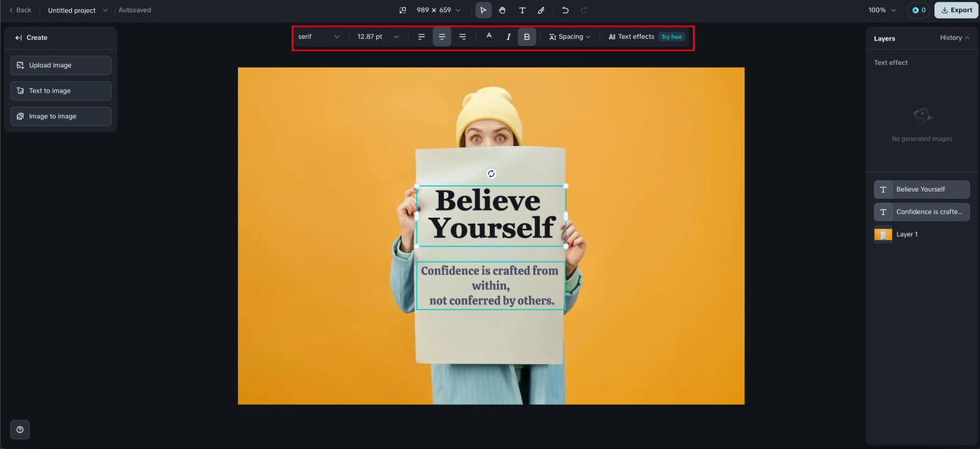This screenshot has height=449, width=980.
Task: Expand the Untitled project name menu
Action: pyautogui.click(x=78, y=10)
